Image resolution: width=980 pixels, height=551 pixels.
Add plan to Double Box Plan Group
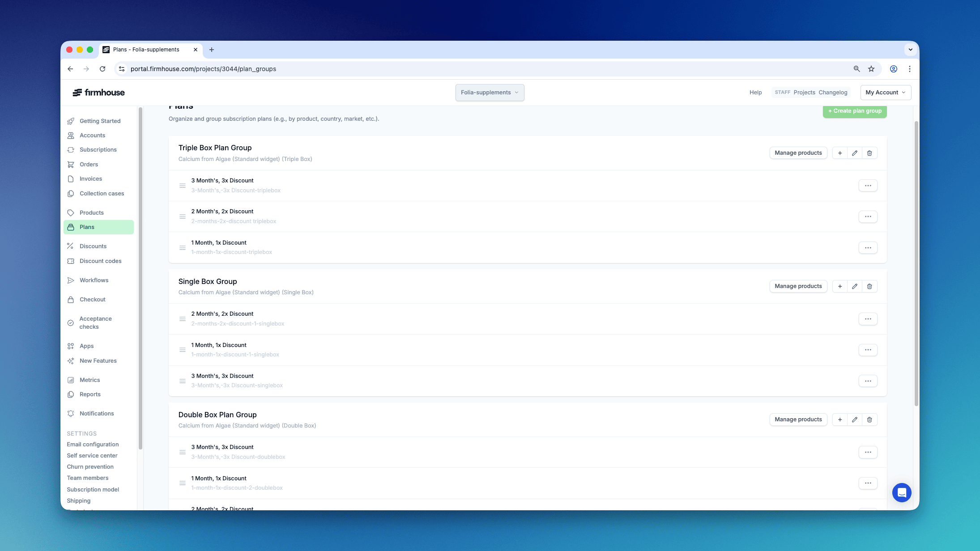tap(839, 420)
